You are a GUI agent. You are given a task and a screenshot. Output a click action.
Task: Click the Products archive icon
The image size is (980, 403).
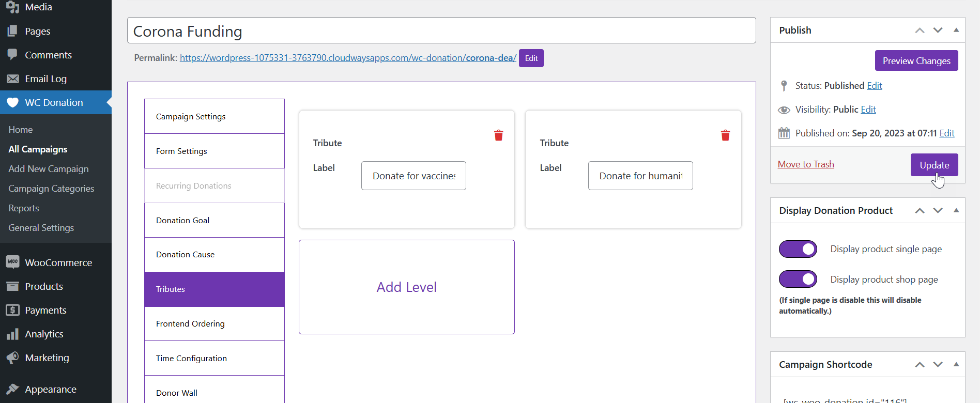point(12,286)
